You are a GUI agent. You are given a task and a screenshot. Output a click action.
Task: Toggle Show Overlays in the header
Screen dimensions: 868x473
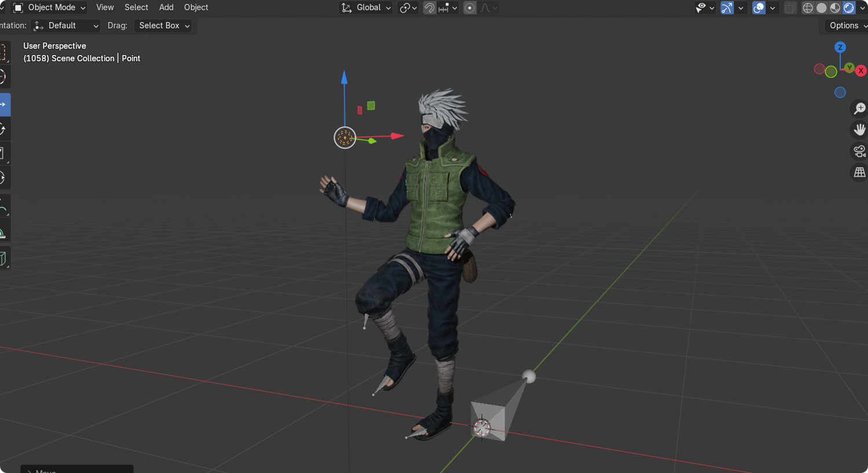(x=759, y=8)
